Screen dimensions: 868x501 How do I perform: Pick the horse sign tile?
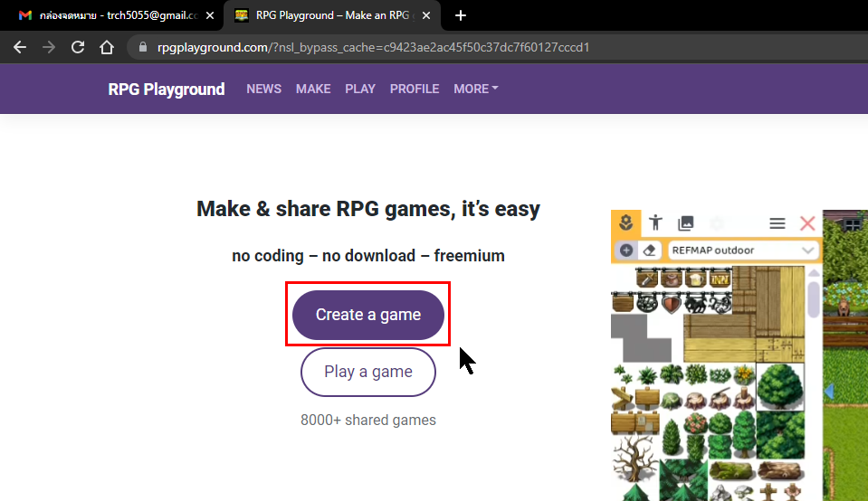[695, 303]
